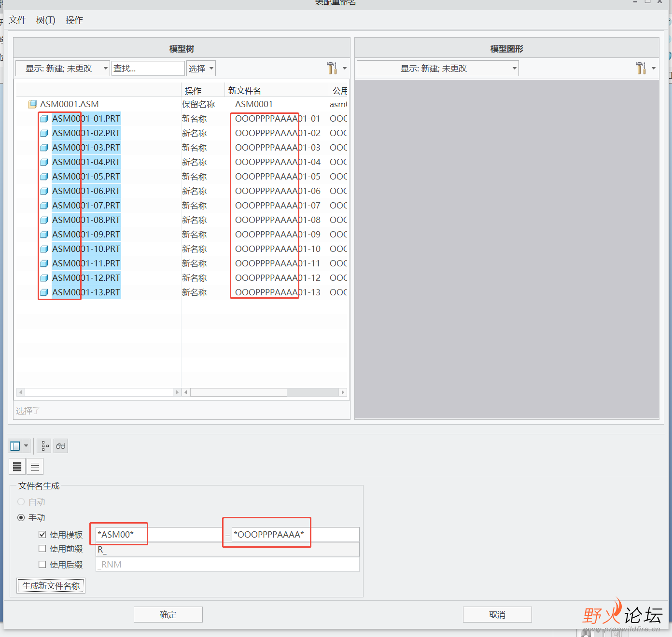This screenshot has height=637, width=672.
Task: Click the tree column horizontal scrollbar
Action: click(x=99, y=392)
